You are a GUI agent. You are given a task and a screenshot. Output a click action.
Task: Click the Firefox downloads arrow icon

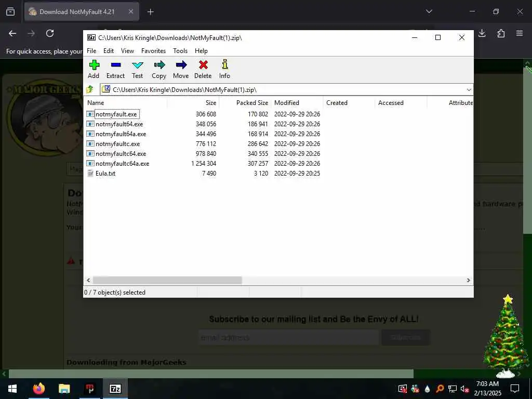482,33
